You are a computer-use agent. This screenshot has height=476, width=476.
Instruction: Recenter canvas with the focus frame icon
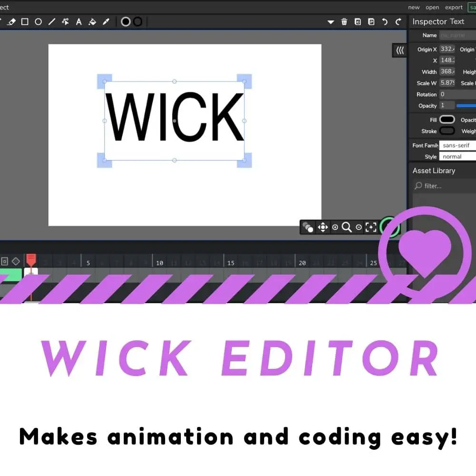370,228
